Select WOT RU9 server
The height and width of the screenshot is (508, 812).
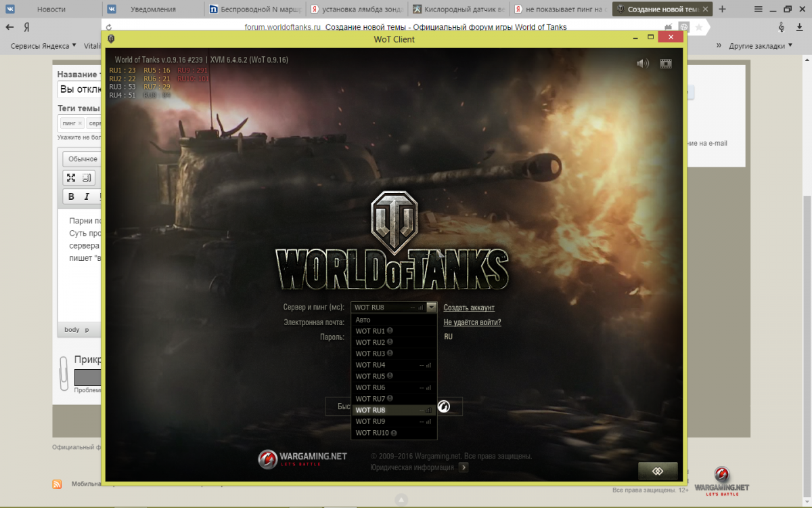click(x=394, y=421)
